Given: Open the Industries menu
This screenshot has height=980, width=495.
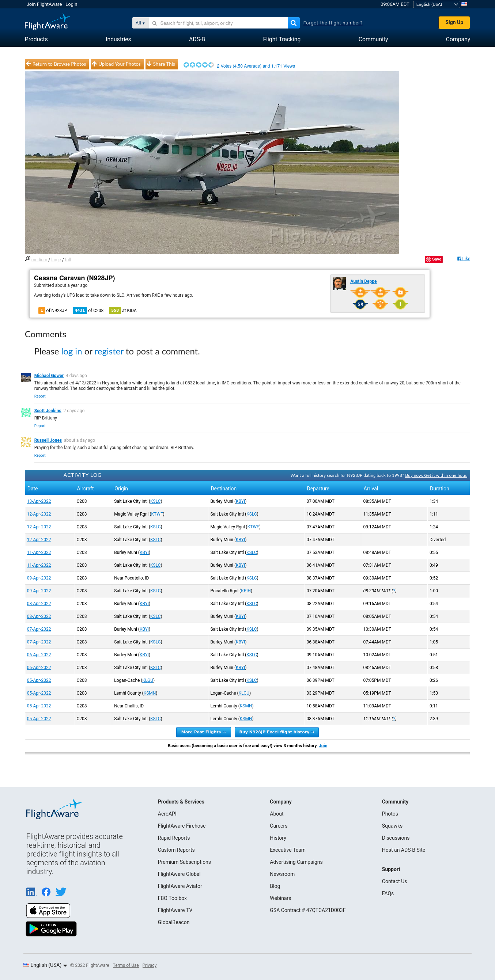Looking at the screenshot, I should [x=118, y=39].
